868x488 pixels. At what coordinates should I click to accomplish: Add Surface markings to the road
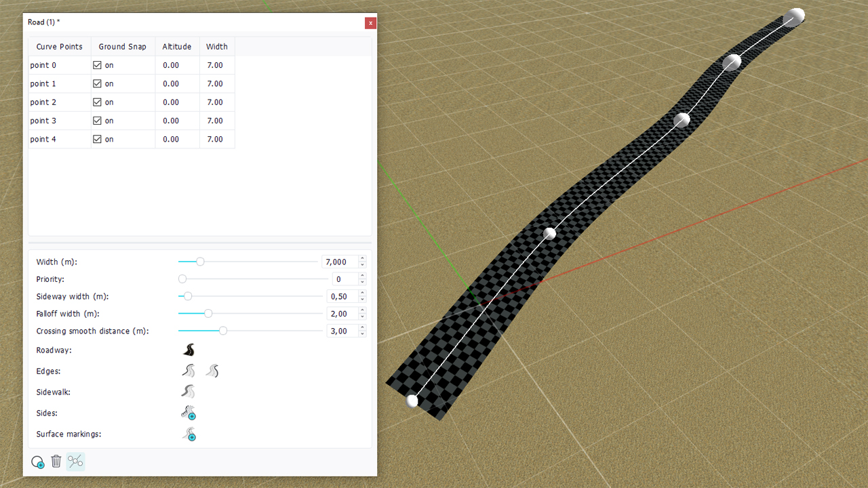(189, 434)
